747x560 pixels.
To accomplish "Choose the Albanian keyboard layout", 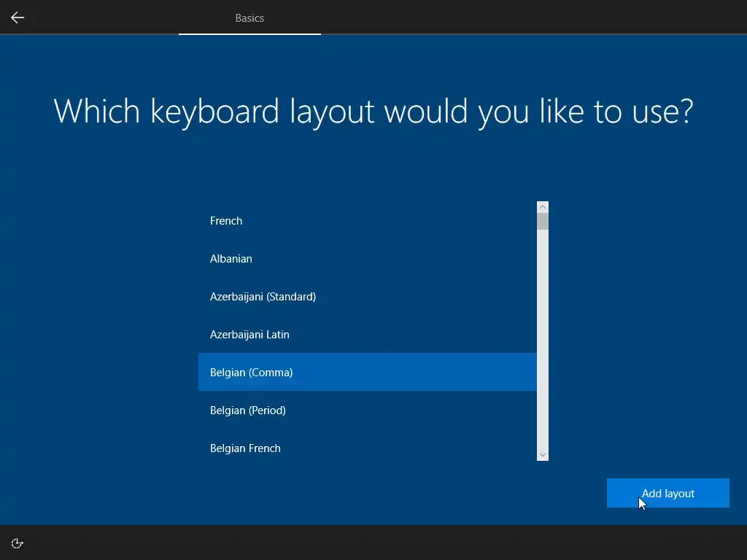I will pos(368,259).
